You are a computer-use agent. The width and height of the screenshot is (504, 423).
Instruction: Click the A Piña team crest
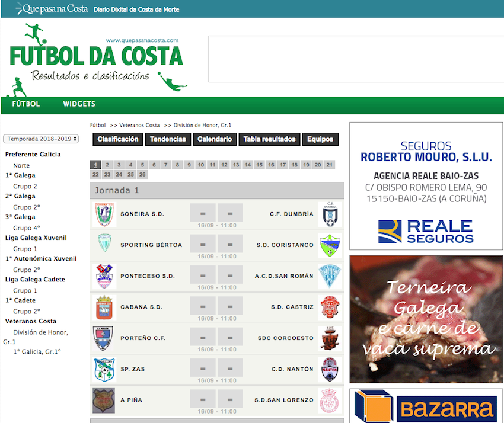click(104, 400)
